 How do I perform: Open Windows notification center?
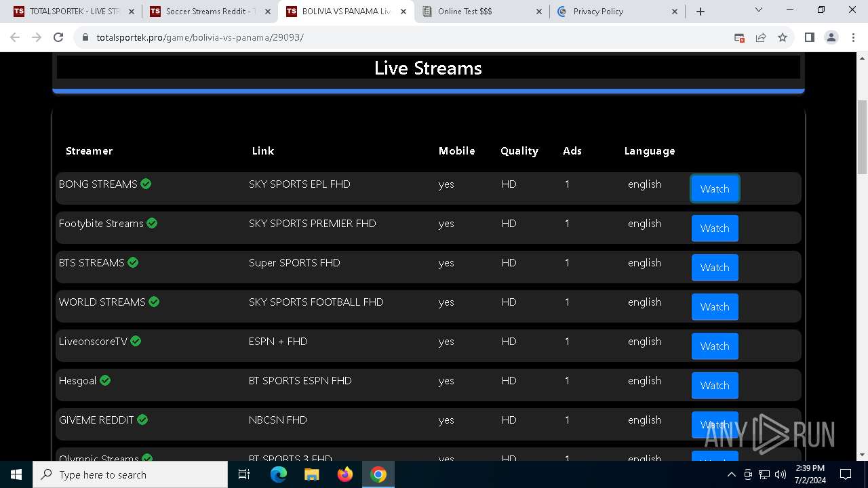click(x=846, y=474)
